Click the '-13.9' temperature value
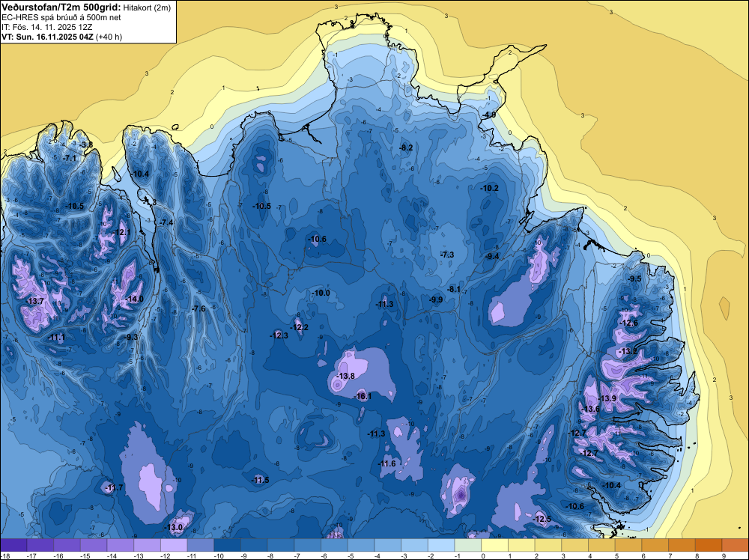Image resolution: width=749 pixels, height=560 pixels. tap(608, 398)
